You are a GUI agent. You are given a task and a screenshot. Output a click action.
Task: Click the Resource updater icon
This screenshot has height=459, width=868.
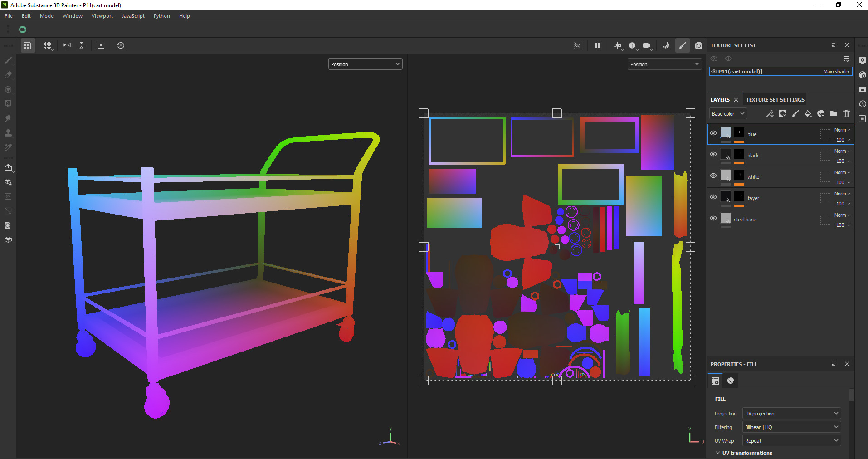click(x=8, y=225)
